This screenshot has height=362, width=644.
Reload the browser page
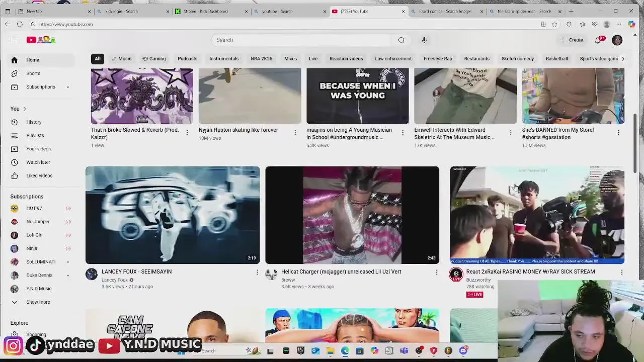point(20,24)
